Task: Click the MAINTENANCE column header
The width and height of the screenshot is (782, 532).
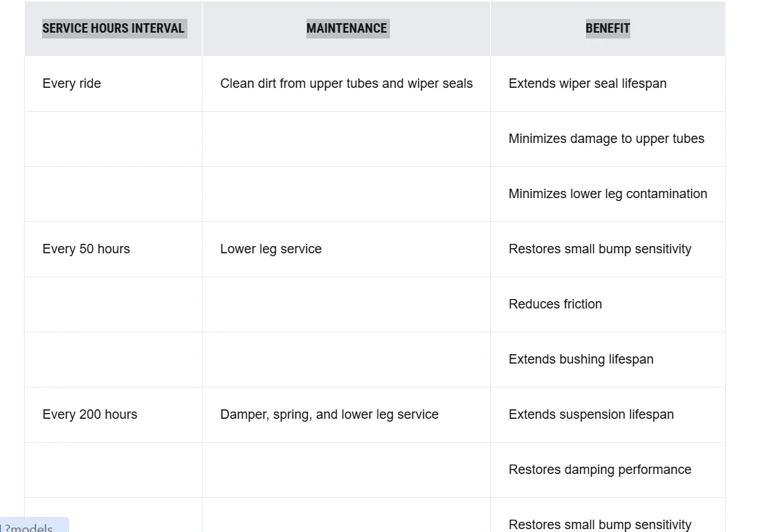Action: click(x=346, y=28)
